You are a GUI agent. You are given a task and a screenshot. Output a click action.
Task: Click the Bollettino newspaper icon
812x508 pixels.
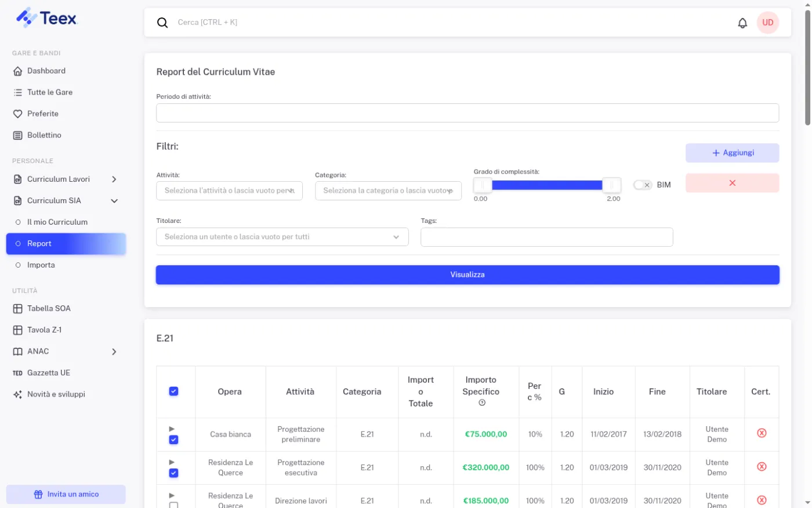point(18,135)
